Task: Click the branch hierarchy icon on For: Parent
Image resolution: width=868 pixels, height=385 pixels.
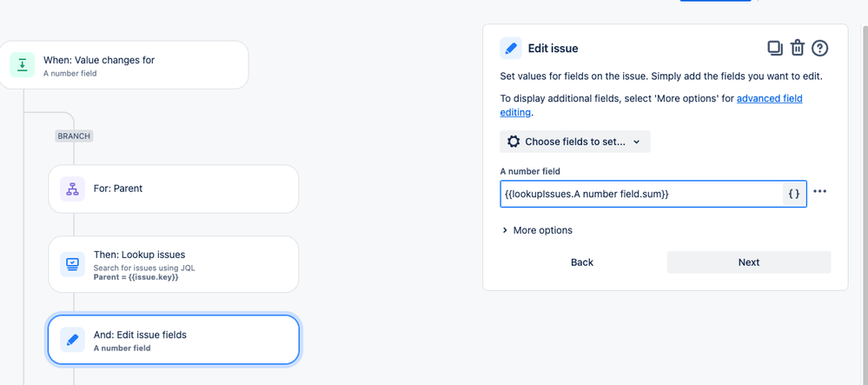Action: (72, 189)
